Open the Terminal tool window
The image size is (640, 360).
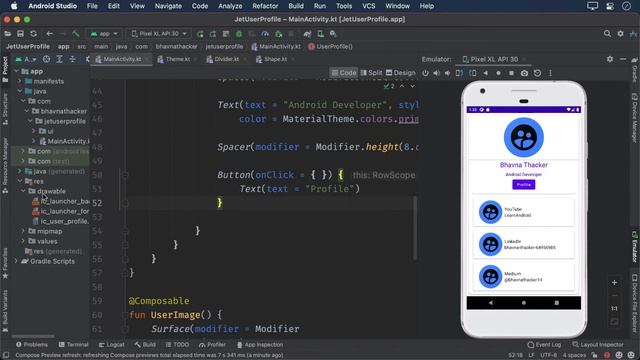click(x=73, y=344)
